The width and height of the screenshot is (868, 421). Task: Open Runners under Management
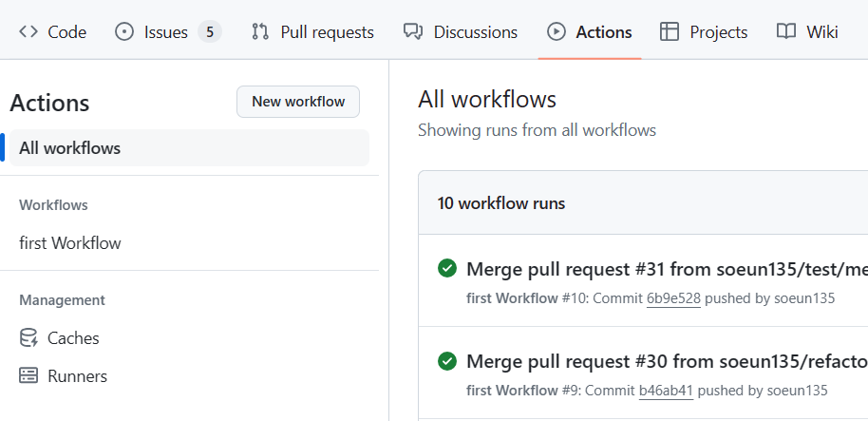[x=78, y=376]
